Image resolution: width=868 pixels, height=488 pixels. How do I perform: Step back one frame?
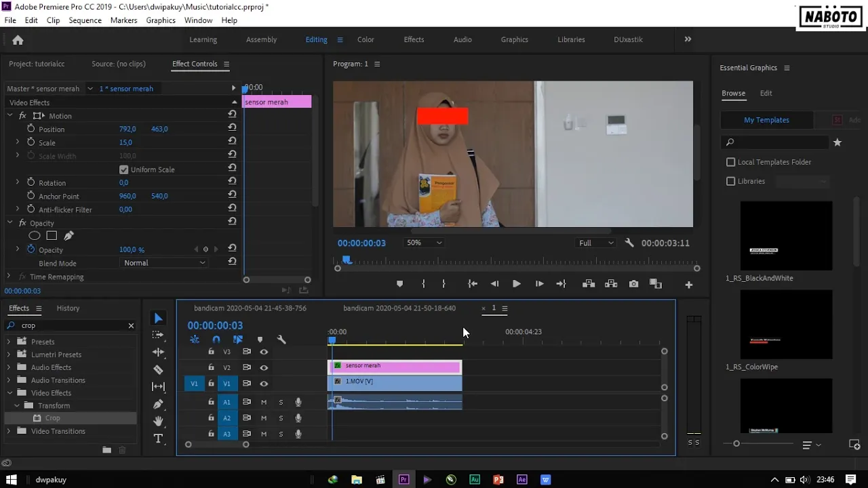tap(494, 284)
